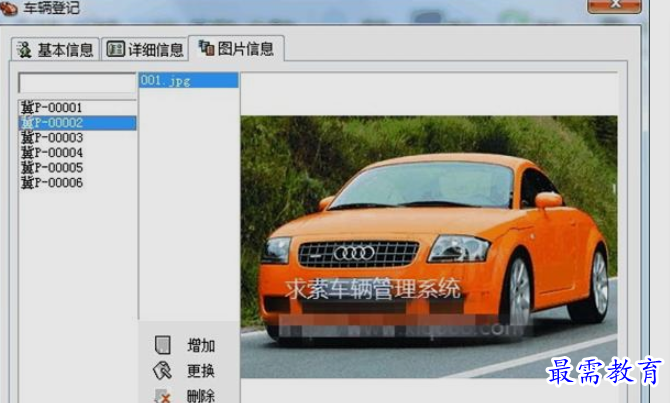Viewport: 670px width, 403px height.
Task: Click the 删除 button label
Action: tap(201, 396)
